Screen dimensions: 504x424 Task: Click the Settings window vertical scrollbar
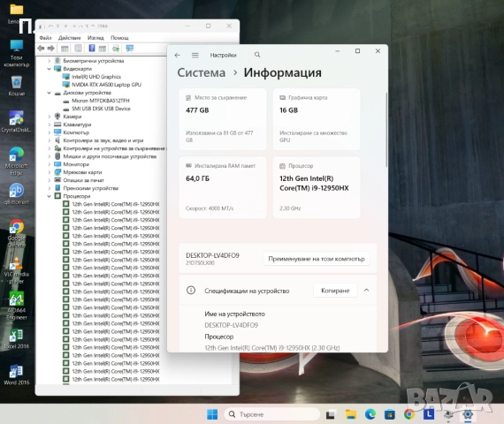tap(386, 130)
